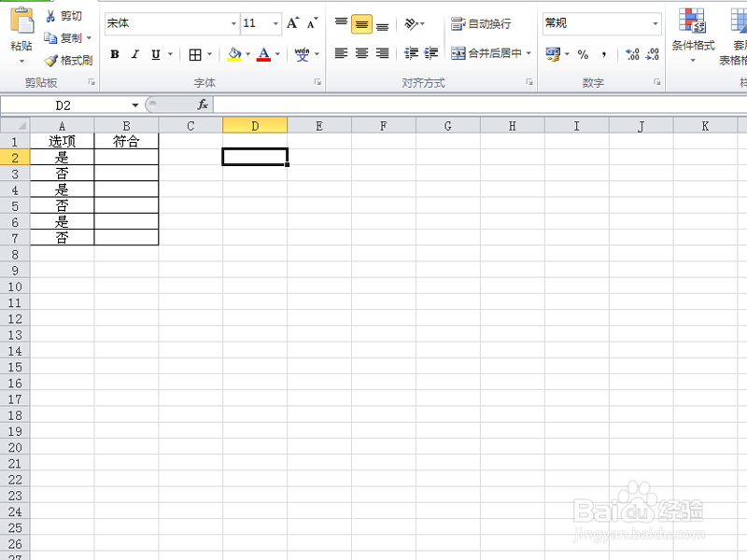Click cell B1 containing 符合
Image resolution: width=747 pixels, height=560 pixels.
coord(126,141)
